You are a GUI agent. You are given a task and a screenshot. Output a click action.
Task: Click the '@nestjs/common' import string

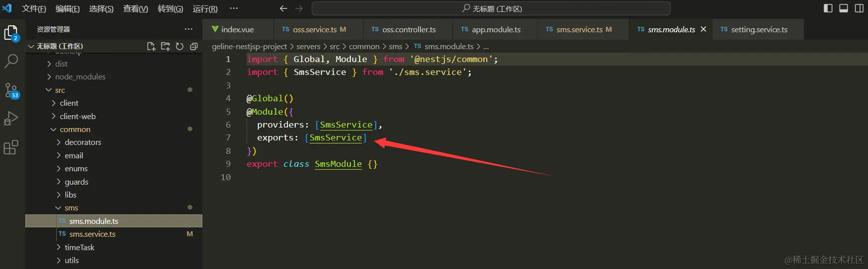[451, 59]
